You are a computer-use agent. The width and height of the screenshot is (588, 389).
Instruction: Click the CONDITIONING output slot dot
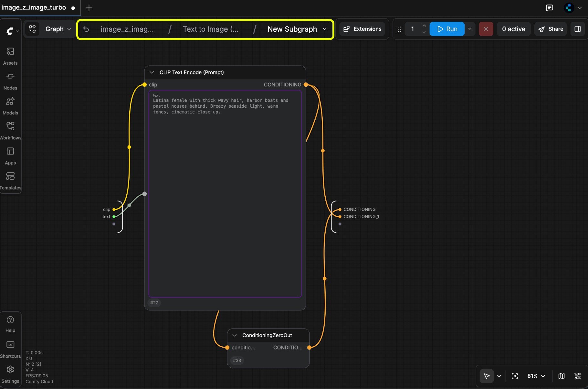[306, 85]
